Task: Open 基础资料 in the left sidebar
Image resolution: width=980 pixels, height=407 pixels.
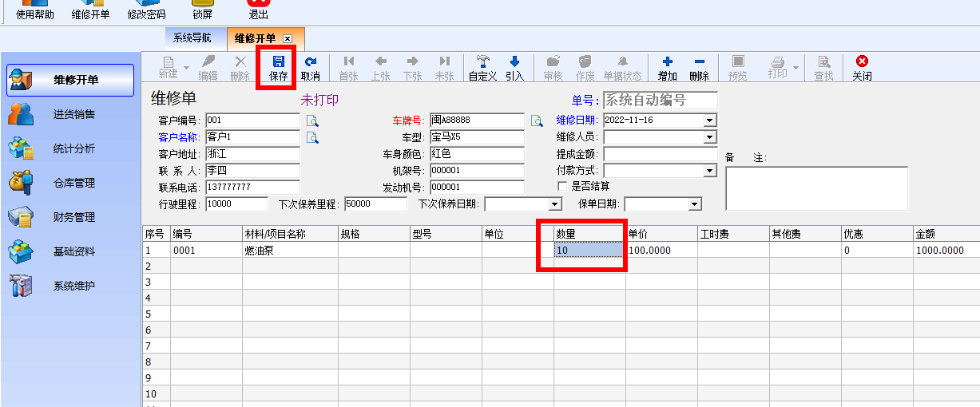Action: 70,251
